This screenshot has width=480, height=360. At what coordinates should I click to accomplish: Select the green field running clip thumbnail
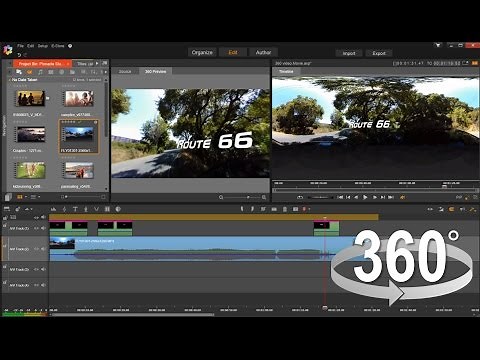point(31,170)
